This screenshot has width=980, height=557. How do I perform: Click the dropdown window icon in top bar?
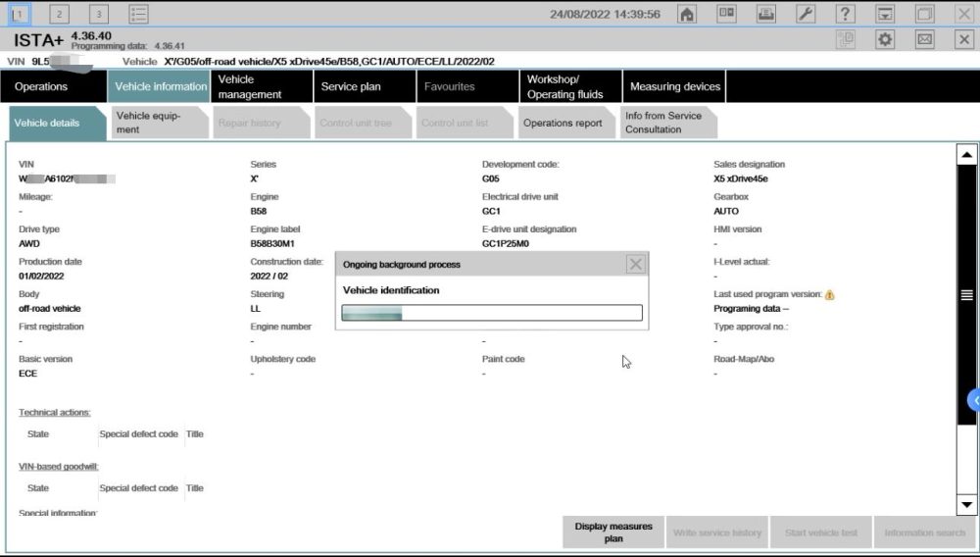[x=885, y=14]
